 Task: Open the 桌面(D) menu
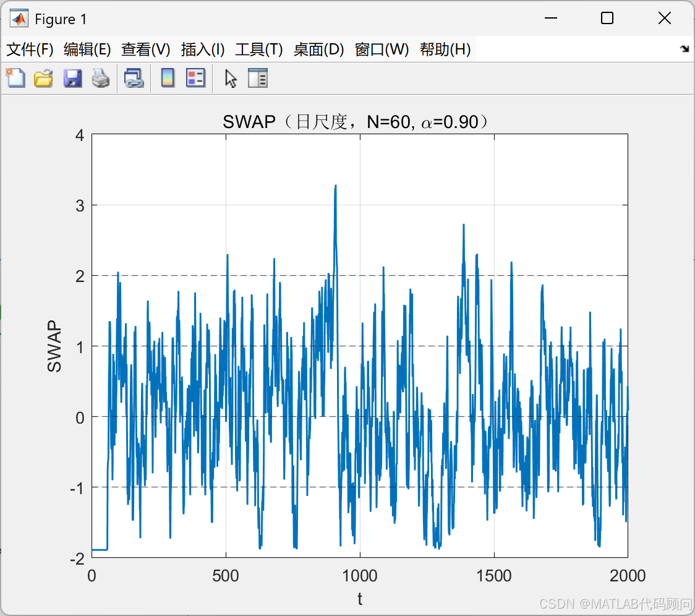[x=318, y=49]
